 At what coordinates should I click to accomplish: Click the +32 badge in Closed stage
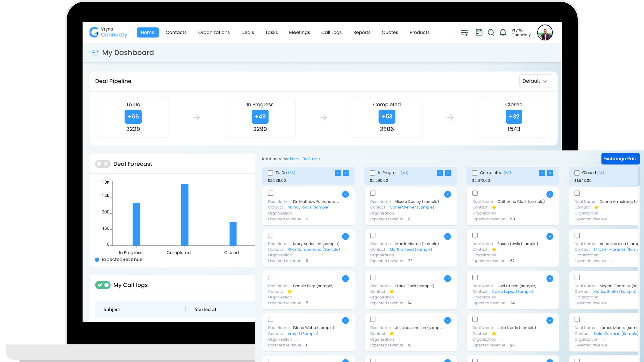pos(514,117)
